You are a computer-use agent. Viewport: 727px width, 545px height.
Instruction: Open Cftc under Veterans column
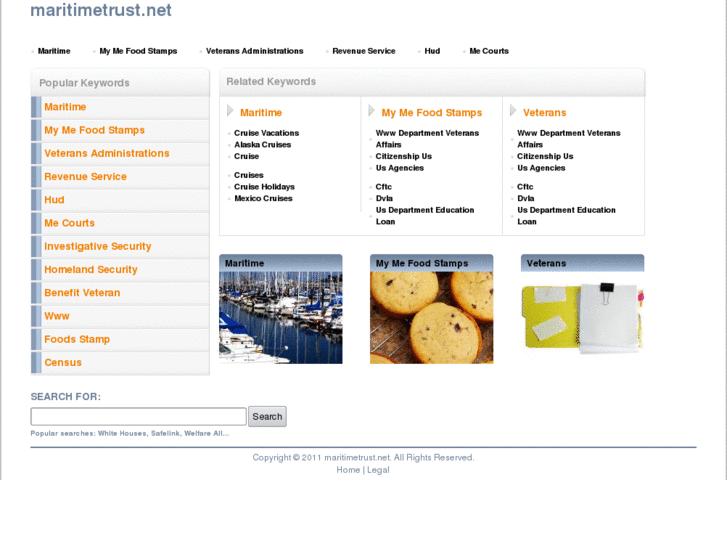(525, 186)
